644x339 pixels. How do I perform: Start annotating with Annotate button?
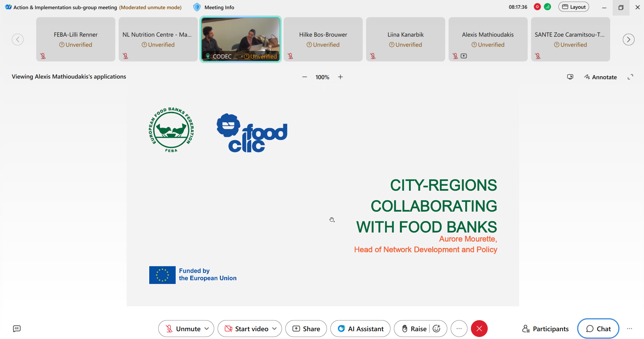(601, 77)
